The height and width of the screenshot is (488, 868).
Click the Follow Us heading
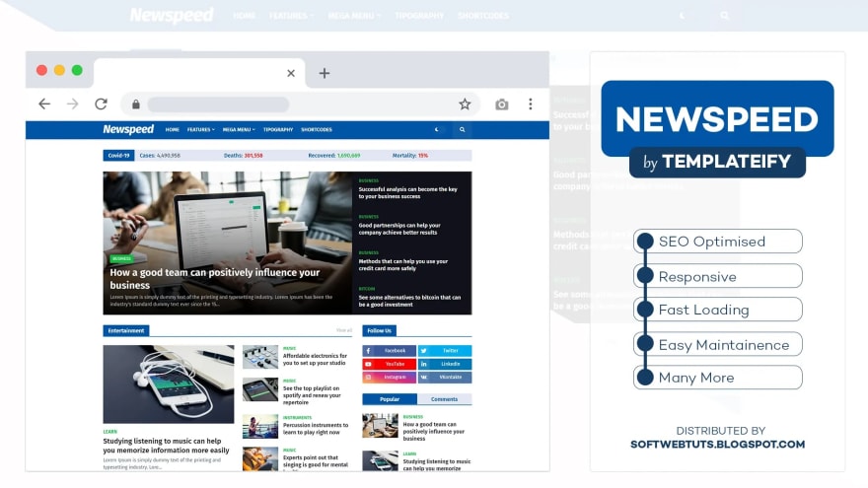coord(379,330)
